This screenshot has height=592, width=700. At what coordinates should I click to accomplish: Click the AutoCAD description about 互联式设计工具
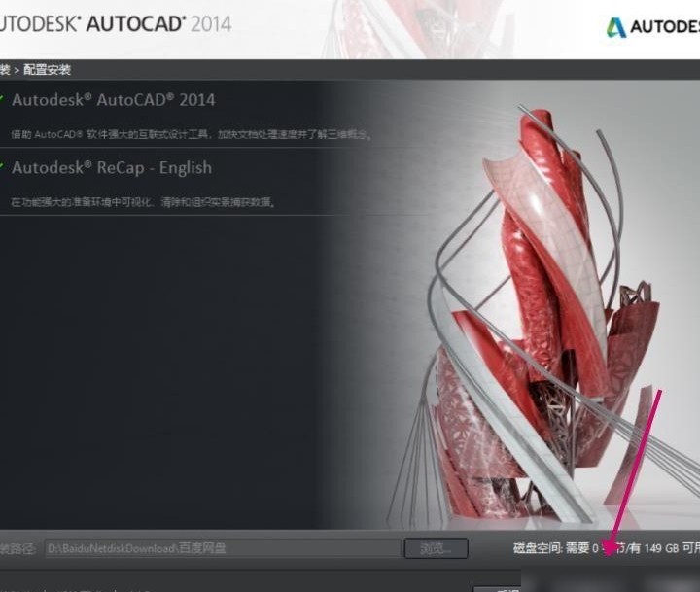pyautogui.click(x=192, y=134)
